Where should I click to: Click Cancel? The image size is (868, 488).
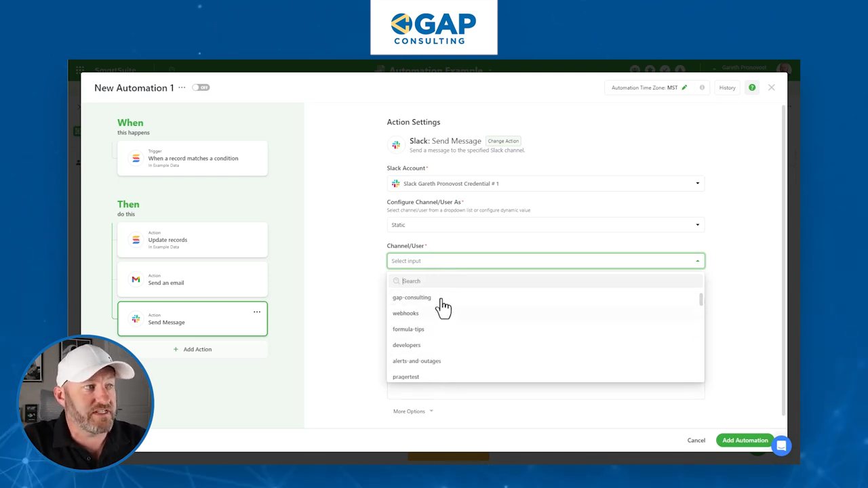pyautogui.click(x=696, y=441)
